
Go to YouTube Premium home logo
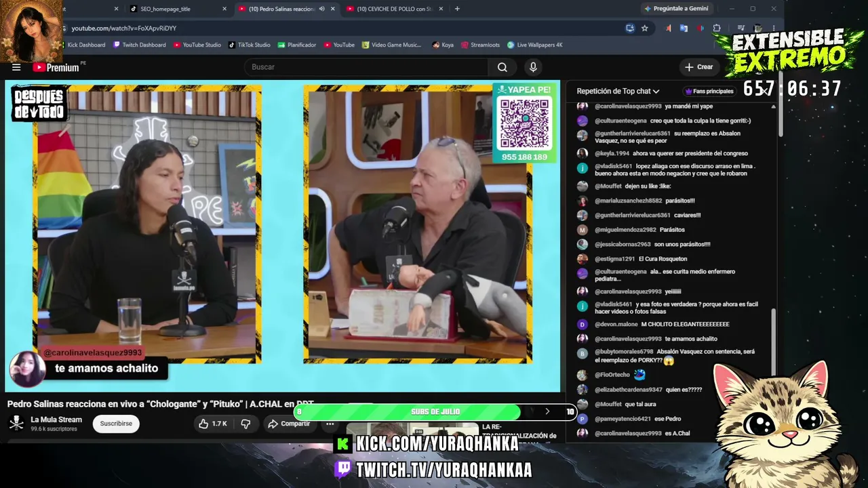click(56, 67)
